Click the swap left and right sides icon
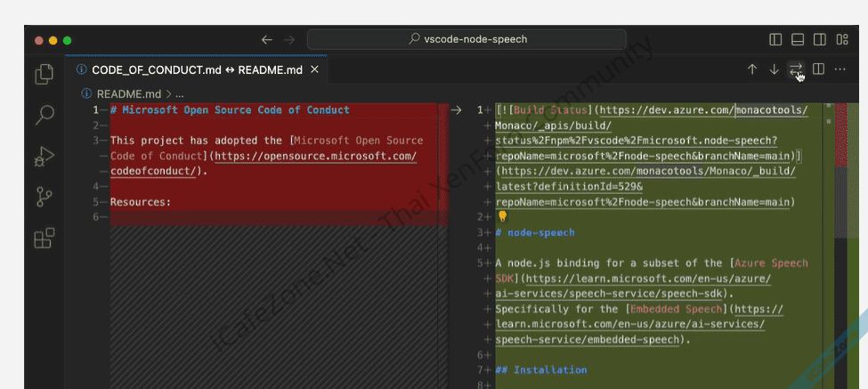 [x=796, y=69]
